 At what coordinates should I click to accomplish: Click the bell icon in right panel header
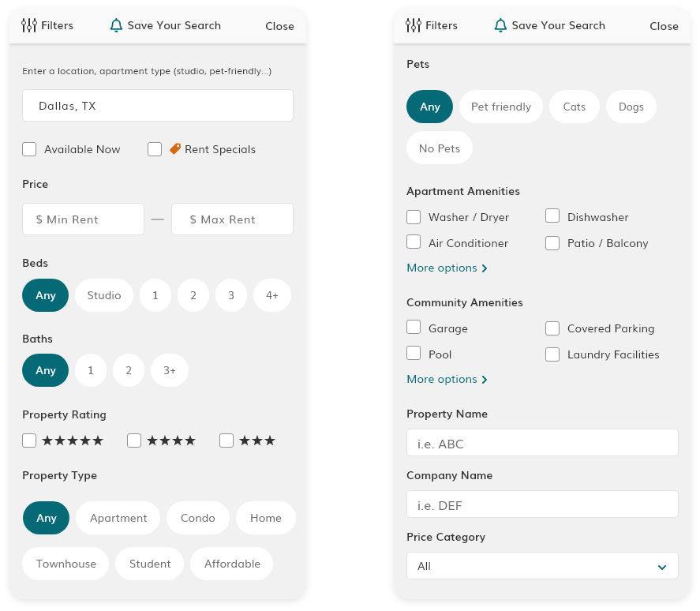click(500, 25)
